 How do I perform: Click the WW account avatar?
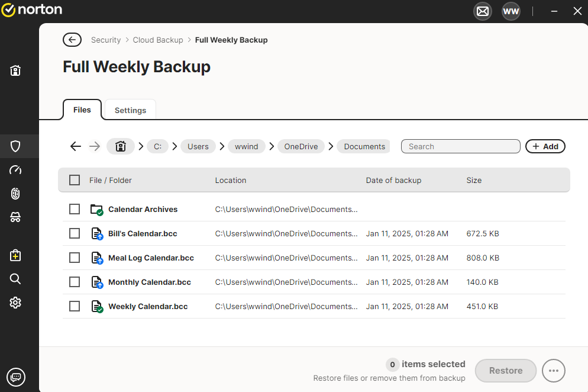coord(511,11)
